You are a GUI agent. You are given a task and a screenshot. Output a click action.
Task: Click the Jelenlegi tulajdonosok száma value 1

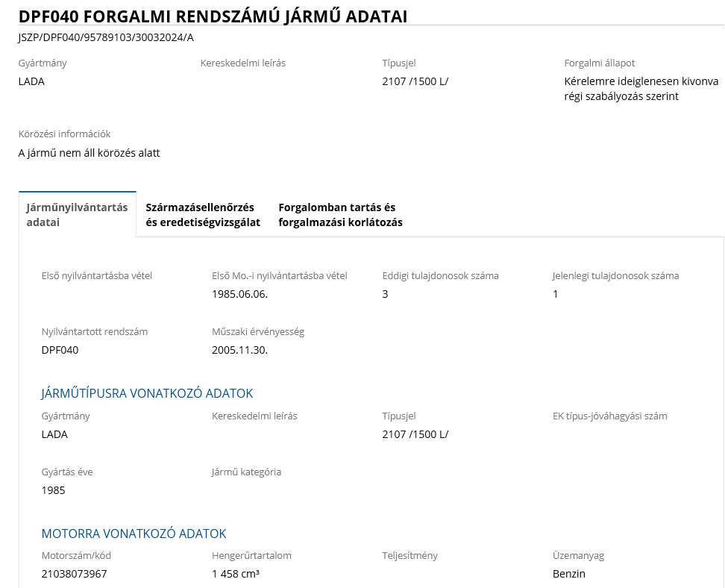coord(555,294)
